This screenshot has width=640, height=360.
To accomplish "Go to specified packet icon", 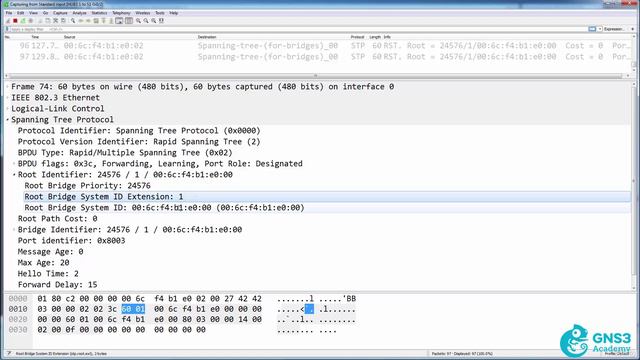I will click(96, 20).
